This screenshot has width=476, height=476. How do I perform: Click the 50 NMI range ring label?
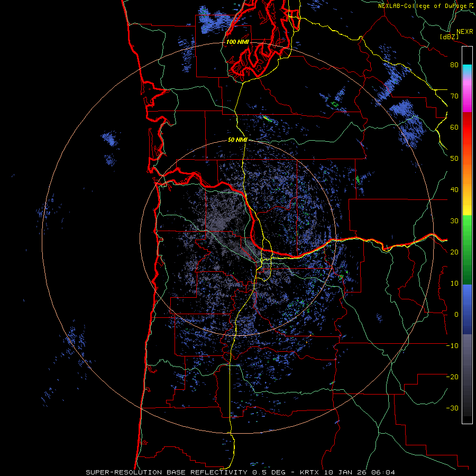237,140
